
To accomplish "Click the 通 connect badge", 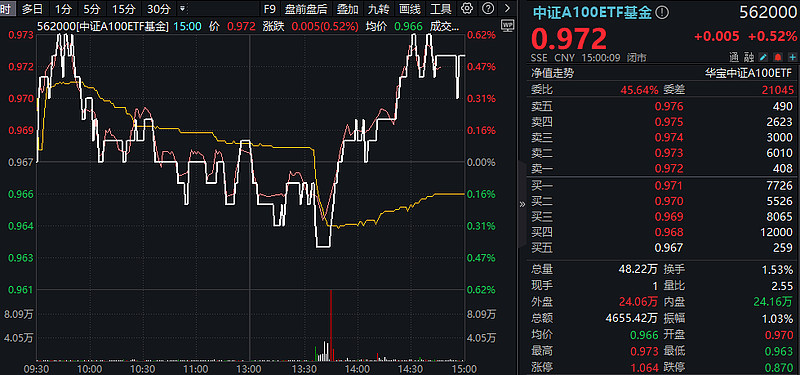I will click(734, 57).
